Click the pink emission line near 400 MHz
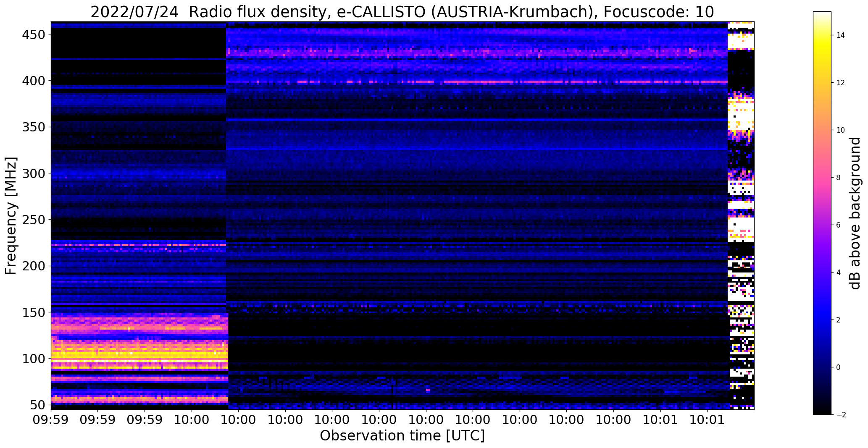 pos(477,82)
